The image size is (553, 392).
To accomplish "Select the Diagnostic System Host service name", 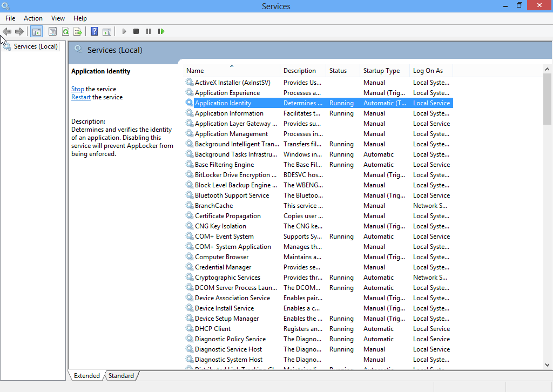I will 228,360.
